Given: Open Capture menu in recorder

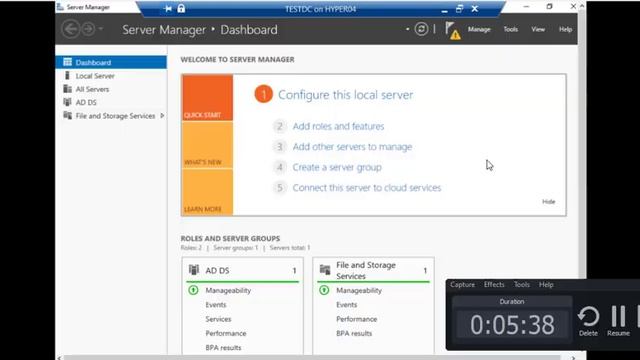Looking at the screenshot, I should 462,284.
